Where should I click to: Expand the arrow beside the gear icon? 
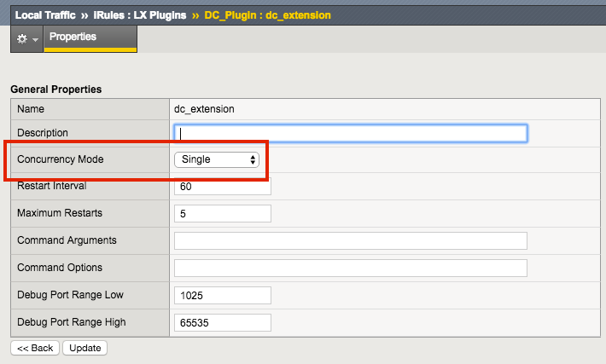point(35,40)
